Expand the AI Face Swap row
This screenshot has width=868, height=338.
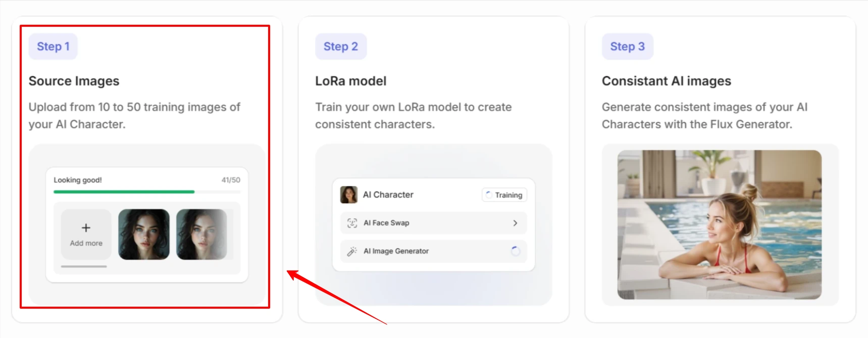[x=433, y=223]
